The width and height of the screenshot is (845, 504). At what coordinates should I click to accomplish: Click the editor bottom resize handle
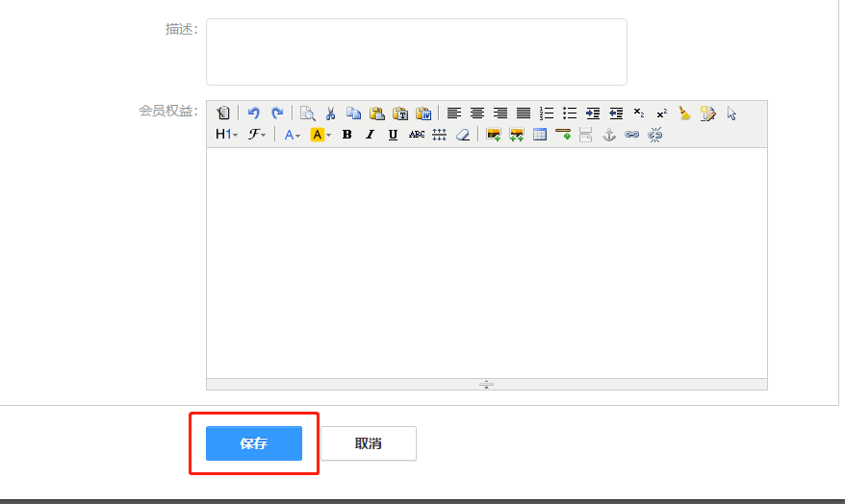[x=487, y=385]
